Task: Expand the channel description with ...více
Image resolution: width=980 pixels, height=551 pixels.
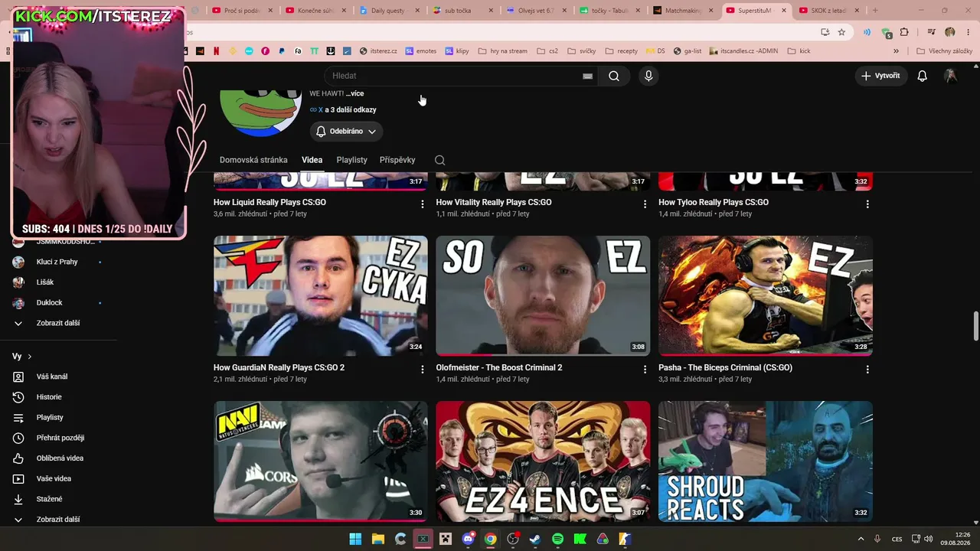Action: (354, 93)
